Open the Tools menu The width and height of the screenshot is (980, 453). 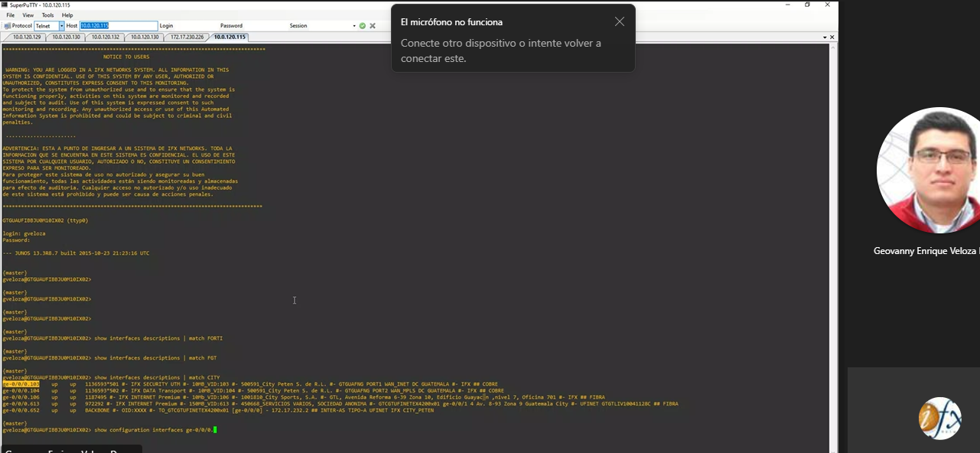[47, 15]
